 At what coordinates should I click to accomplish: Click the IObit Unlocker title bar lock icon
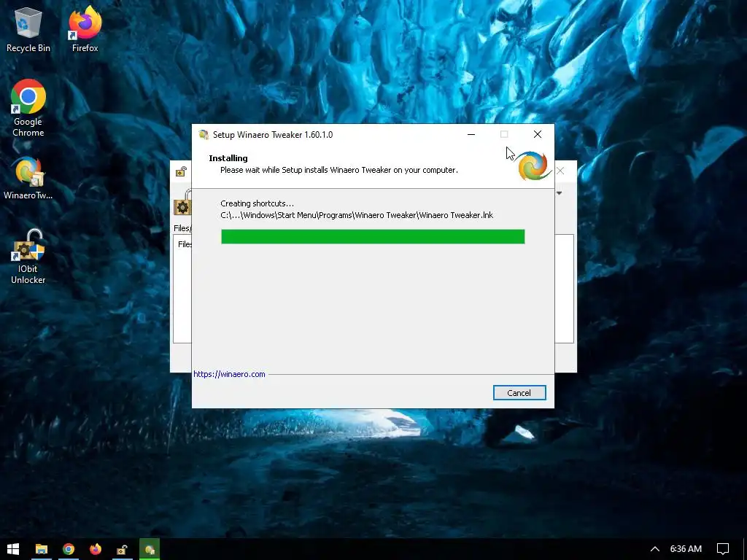point(181,171)
